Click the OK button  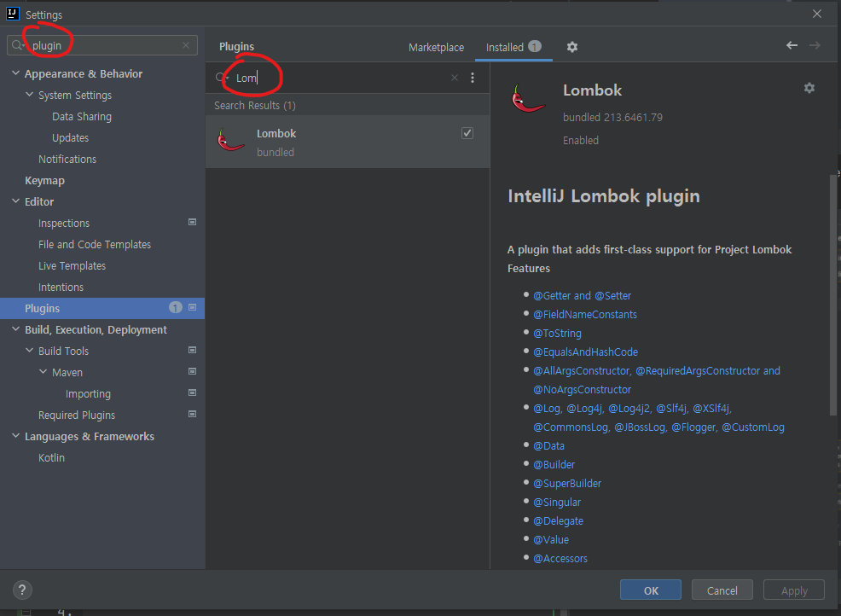pos(651,590)
